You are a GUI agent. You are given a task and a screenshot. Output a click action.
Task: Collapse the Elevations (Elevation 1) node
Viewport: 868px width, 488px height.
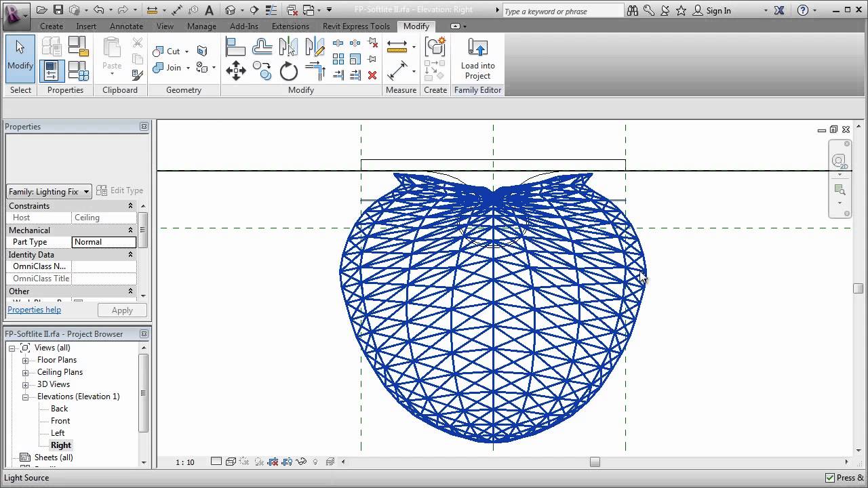click(25, 396)
